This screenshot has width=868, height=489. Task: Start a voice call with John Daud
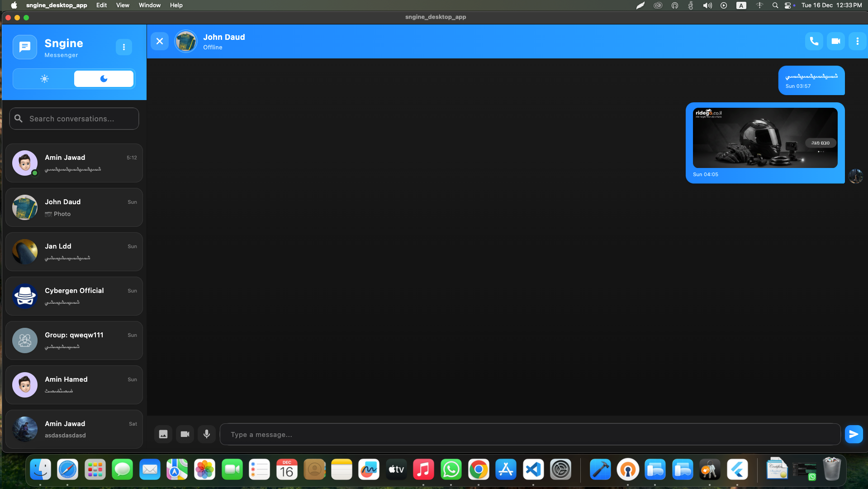coord(813,41)
